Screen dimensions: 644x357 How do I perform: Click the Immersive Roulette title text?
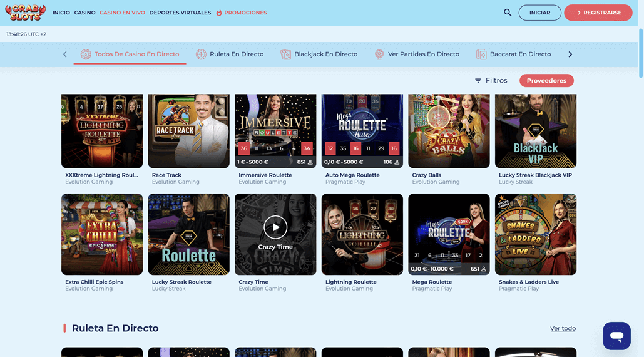265,175
